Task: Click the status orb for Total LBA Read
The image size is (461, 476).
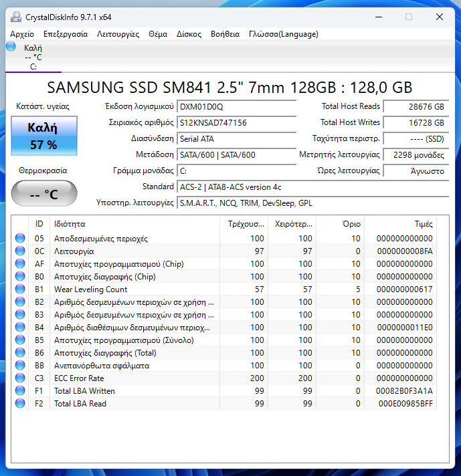Action: pos(20,403)
